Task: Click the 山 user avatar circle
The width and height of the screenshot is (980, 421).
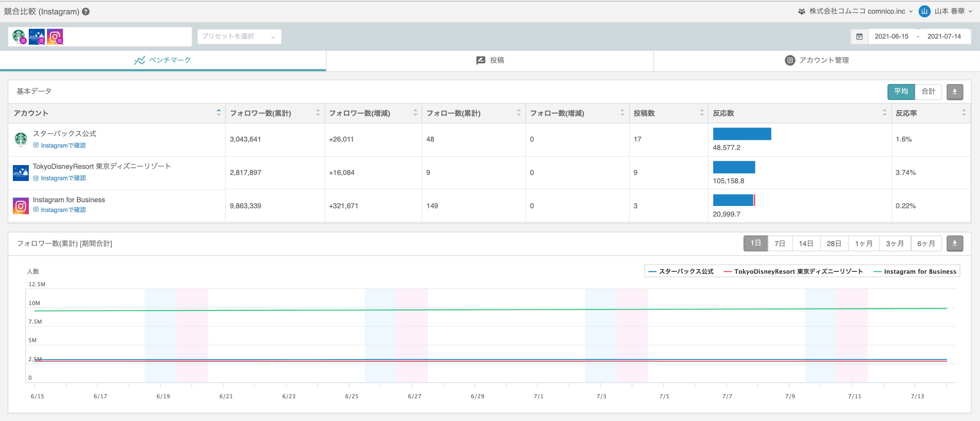Action: pos(924,11)
